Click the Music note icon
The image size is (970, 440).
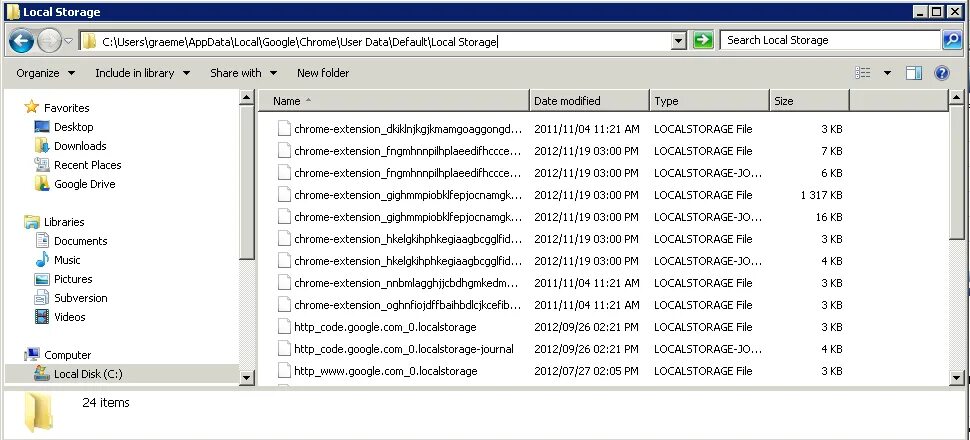point(42,259)
